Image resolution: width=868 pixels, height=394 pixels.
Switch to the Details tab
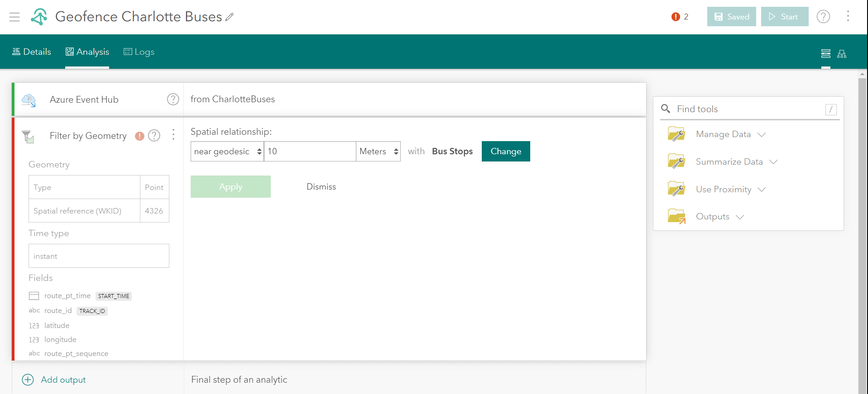tap(32, 52)
